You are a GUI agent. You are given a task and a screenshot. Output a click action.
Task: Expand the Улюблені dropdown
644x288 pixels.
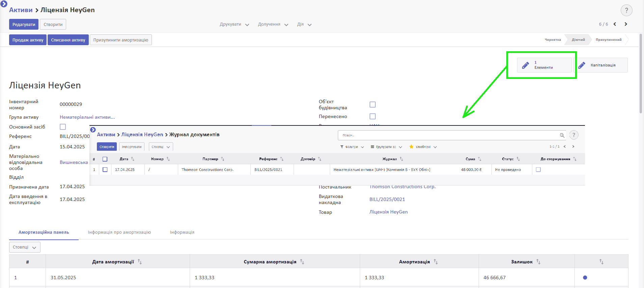point(423,147)
